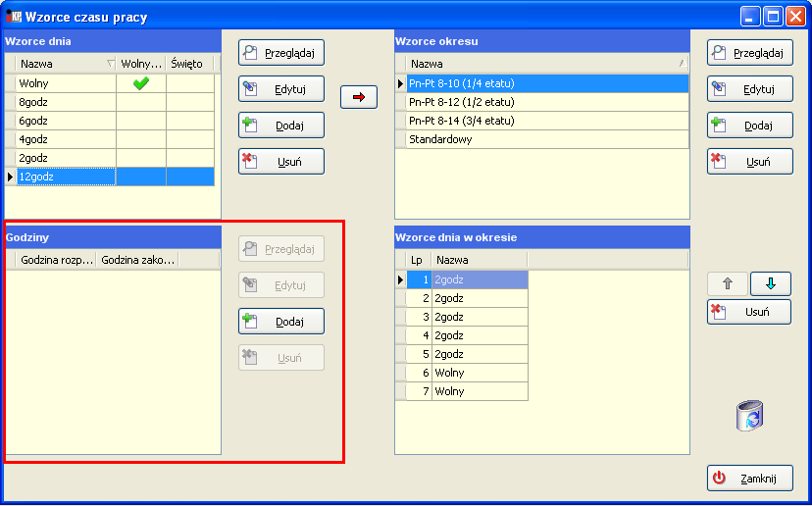
Task: Click Przeglądaj button beside Wzorce dnia
Action: [281, 53]
